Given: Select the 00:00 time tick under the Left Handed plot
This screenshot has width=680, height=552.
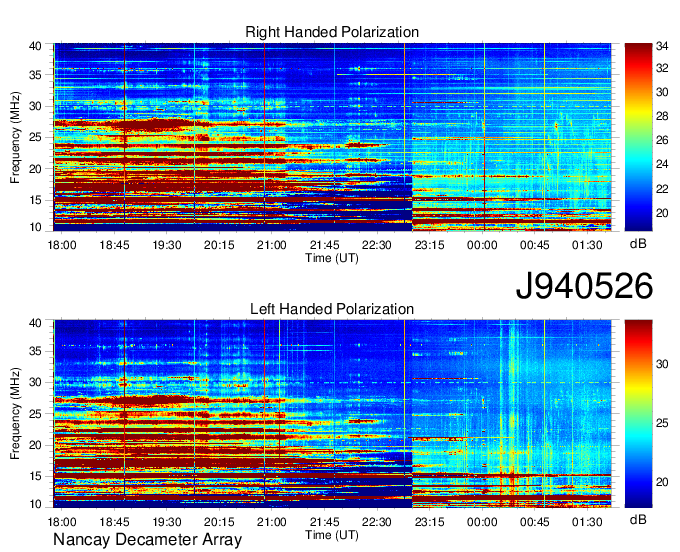Looking at the screenshot, I should [x=482, y=522].
